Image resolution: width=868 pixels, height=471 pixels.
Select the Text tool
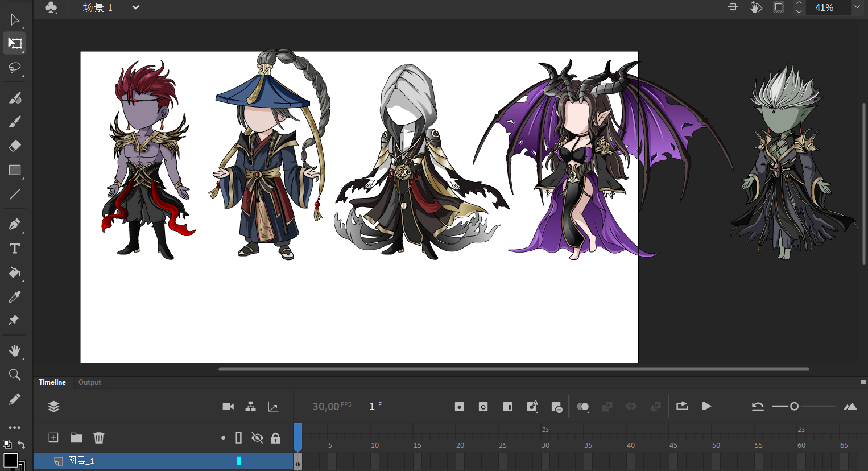point(15,249)
